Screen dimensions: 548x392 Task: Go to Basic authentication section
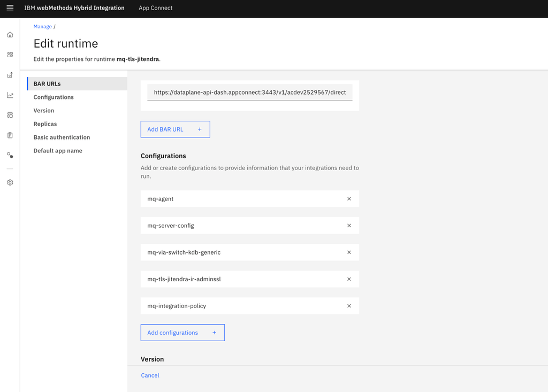pos(62,137)
